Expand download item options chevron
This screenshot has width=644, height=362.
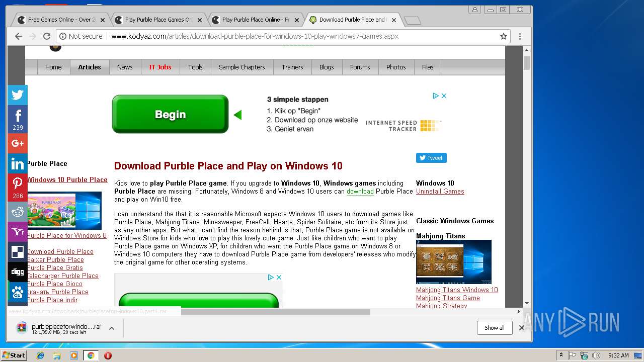click(x=112, y=328)
